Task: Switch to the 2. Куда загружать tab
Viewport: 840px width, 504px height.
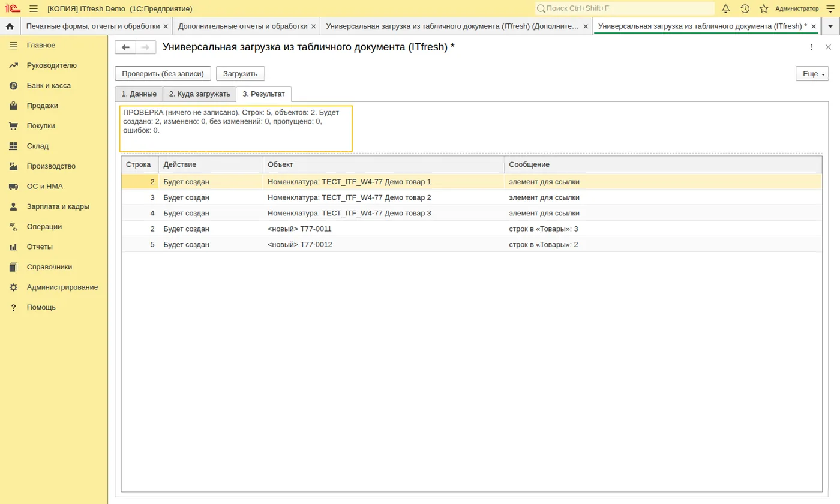Action: (x=199, y=94)
